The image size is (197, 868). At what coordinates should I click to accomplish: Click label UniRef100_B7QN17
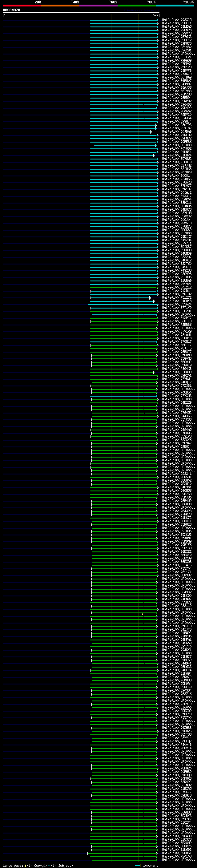(177, 342)
